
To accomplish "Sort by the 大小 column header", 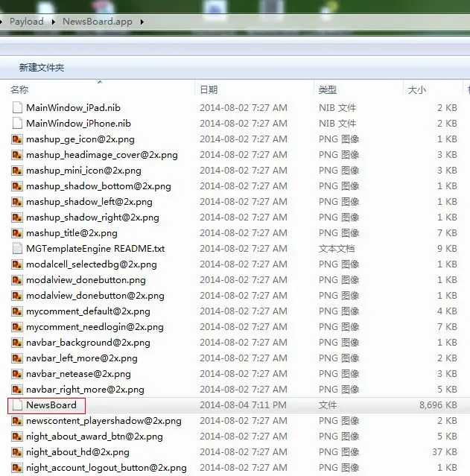I will pyautogui.click(x=417, y=90).
